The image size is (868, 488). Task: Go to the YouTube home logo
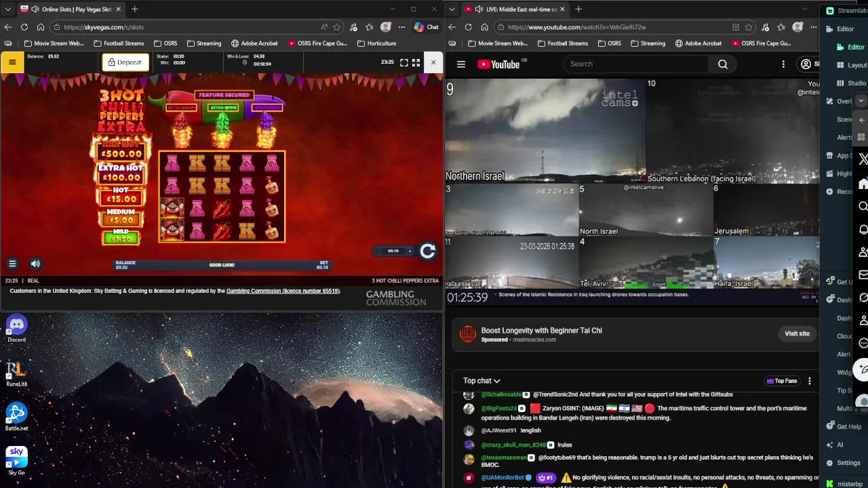coord(498,64)
